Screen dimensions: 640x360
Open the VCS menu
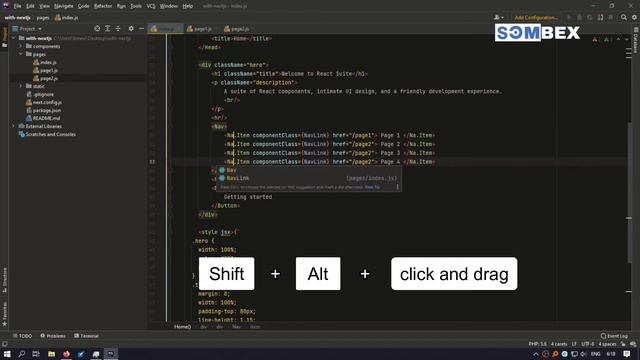[x=151, y=6]
